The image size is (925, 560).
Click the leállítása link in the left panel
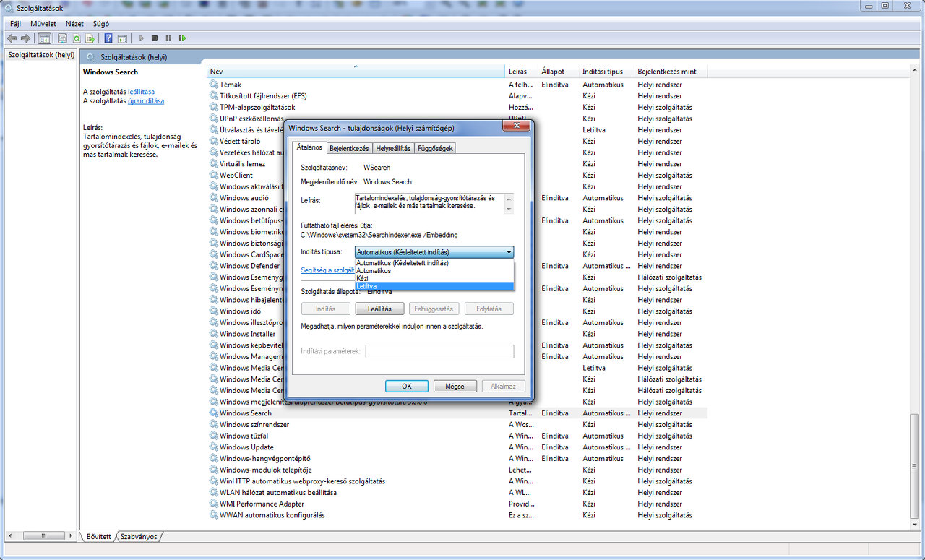click(141, 92)
